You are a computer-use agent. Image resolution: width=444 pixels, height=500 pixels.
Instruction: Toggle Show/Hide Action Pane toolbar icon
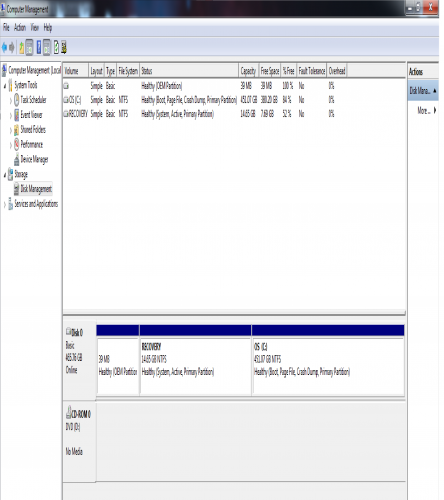tap(47, 48)
